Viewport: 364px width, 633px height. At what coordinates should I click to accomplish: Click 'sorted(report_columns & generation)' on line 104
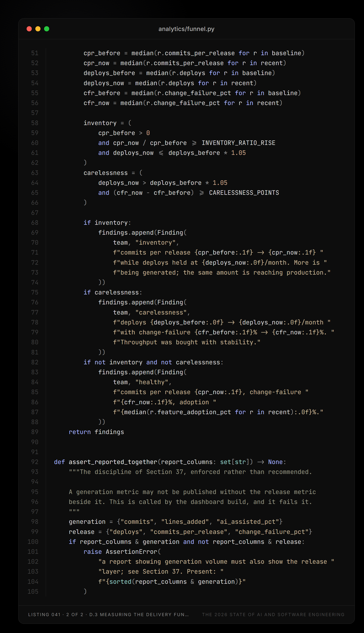click(x=174, y=582)
